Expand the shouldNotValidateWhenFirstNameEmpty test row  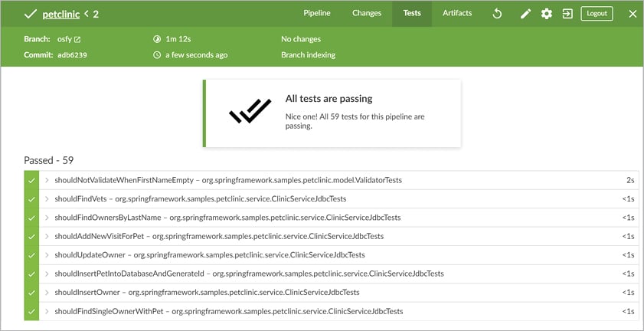coord(47,181)
